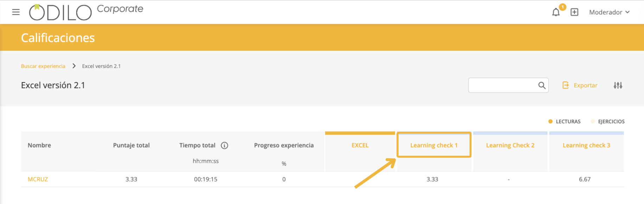This screenshot has width=644, height=204.
Task: Click the breadcrumb chevron separator
Action: tap(74, 66)
